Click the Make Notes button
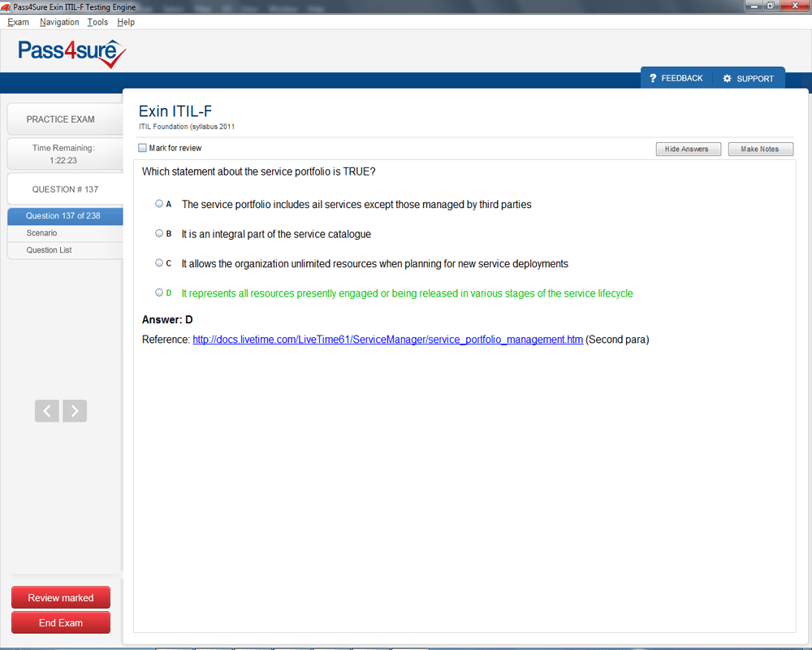 coord(760,149)
